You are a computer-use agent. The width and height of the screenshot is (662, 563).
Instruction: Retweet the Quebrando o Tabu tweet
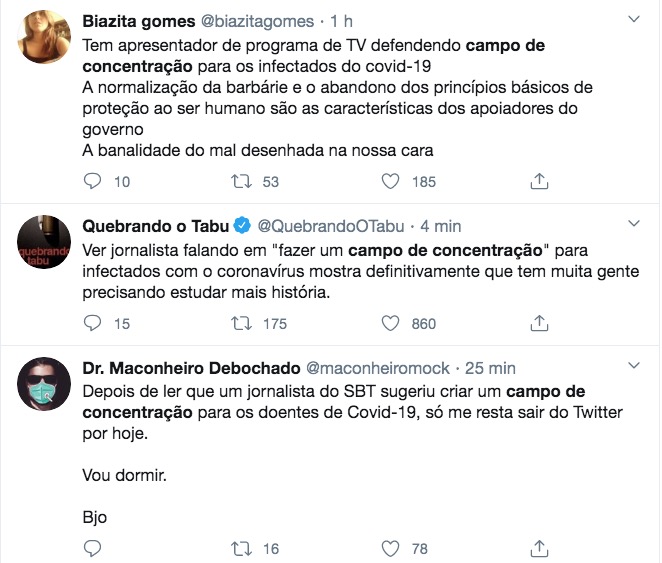coord(240,323)
